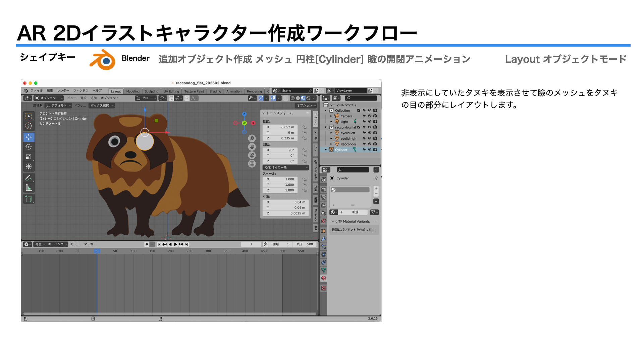The width and height of the screenshot is (644, 362).
Task: Select the Move tool in toolbar
Action: 29,137
